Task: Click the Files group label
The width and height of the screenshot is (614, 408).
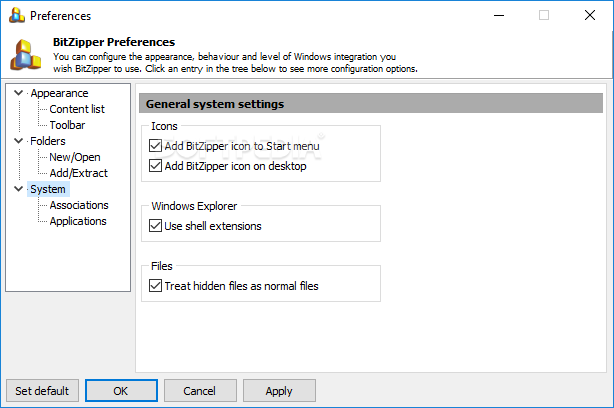Action: pos(162,266)
